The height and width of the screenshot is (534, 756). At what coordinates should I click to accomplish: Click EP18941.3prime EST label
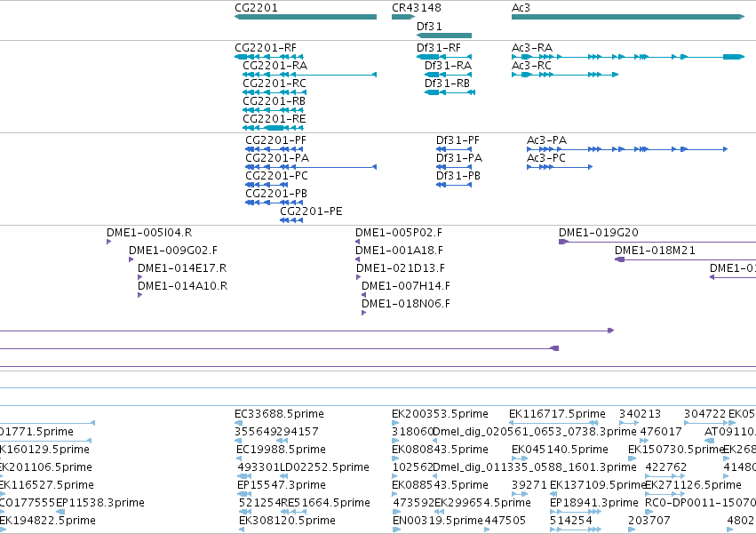[594, 503]
